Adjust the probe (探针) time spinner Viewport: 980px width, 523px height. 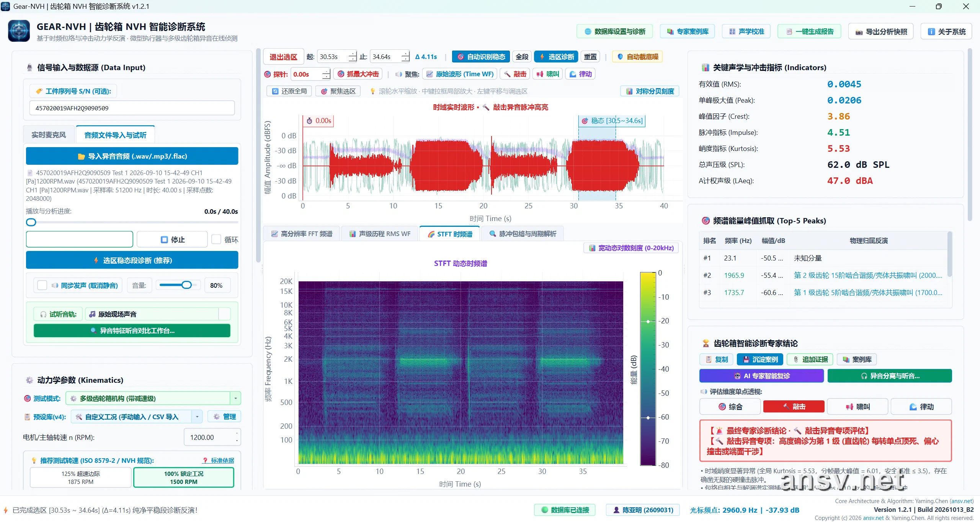(x=326, y=74)
